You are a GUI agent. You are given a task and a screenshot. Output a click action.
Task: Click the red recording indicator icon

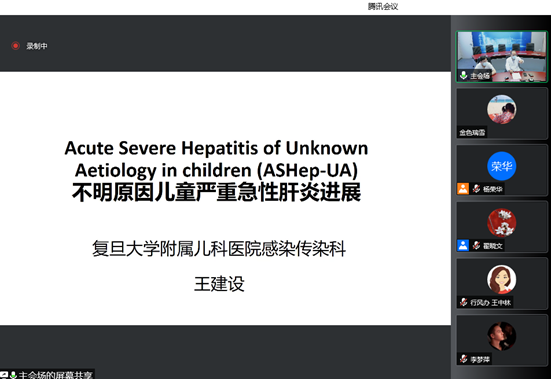15,46
